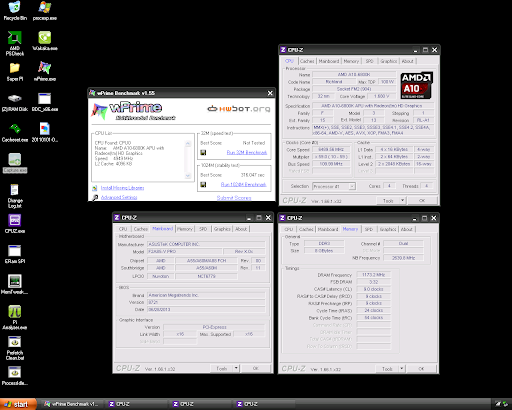Click the BIOS Version value field
This screenshot has height=410, width=512.
206,302
